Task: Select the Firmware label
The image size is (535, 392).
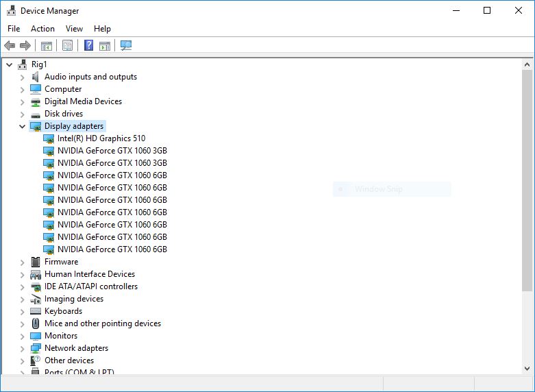Action: (x=62, y=262)
